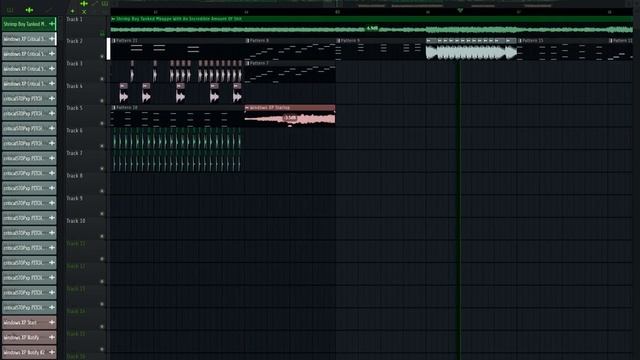640x360 pixels.
Task: Open the Pattern 8 clip menu icon
Action: 247,41
